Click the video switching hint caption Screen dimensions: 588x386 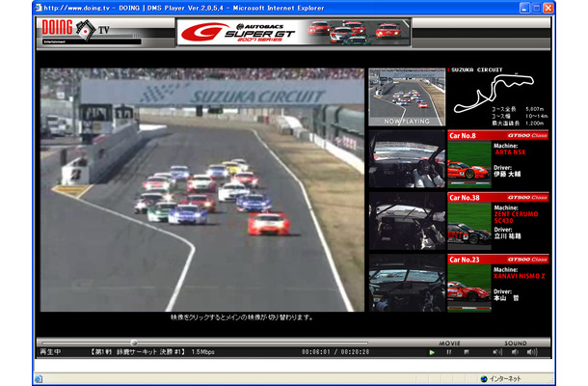pos(242,317)
